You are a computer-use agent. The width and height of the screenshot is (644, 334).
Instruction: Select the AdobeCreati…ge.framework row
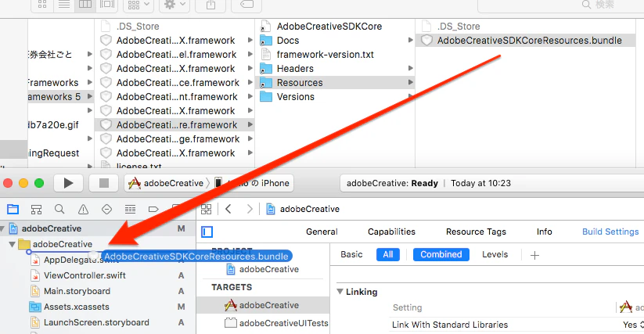pyautogui.click(x=174, y=138)
